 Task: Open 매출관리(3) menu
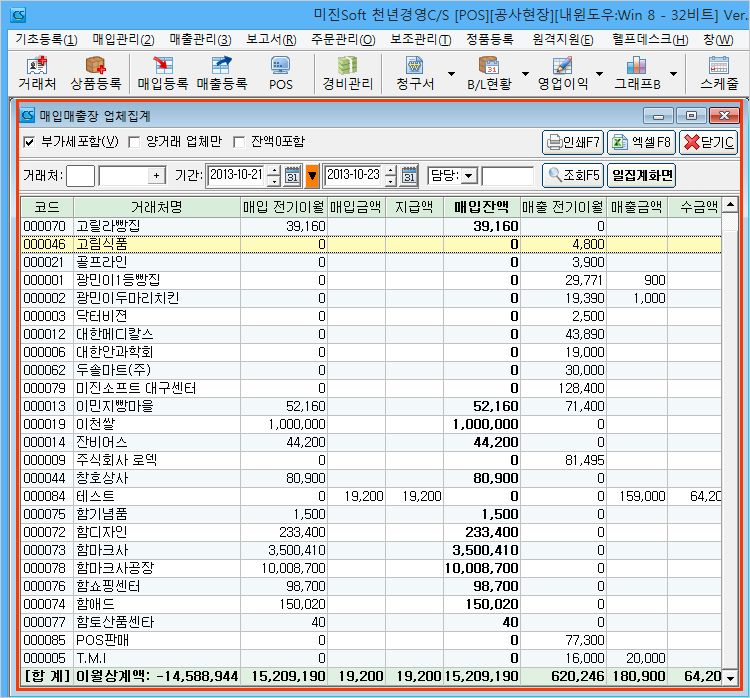pos(200,39)
